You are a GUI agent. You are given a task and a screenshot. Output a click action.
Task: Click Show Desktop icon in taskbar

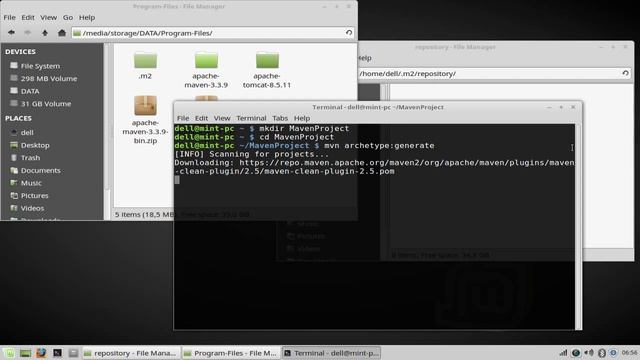coord(25,353)
